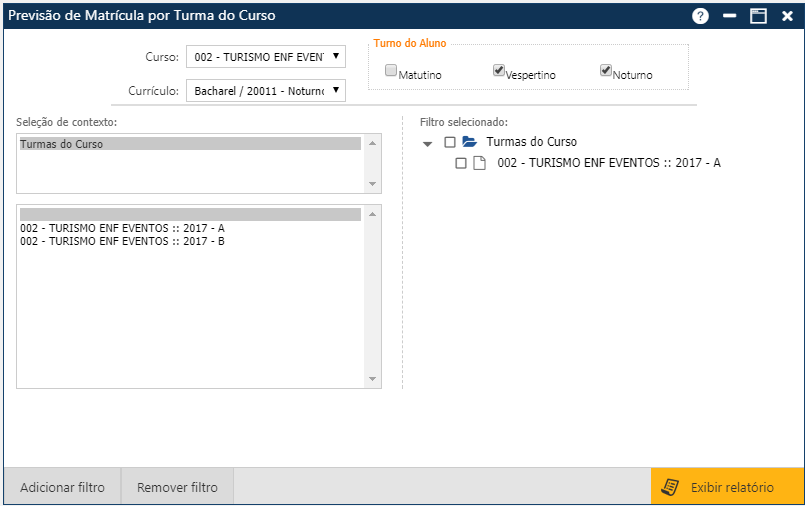Maximize the window using title bar icon
805x506 pixels.
point(758,16)
